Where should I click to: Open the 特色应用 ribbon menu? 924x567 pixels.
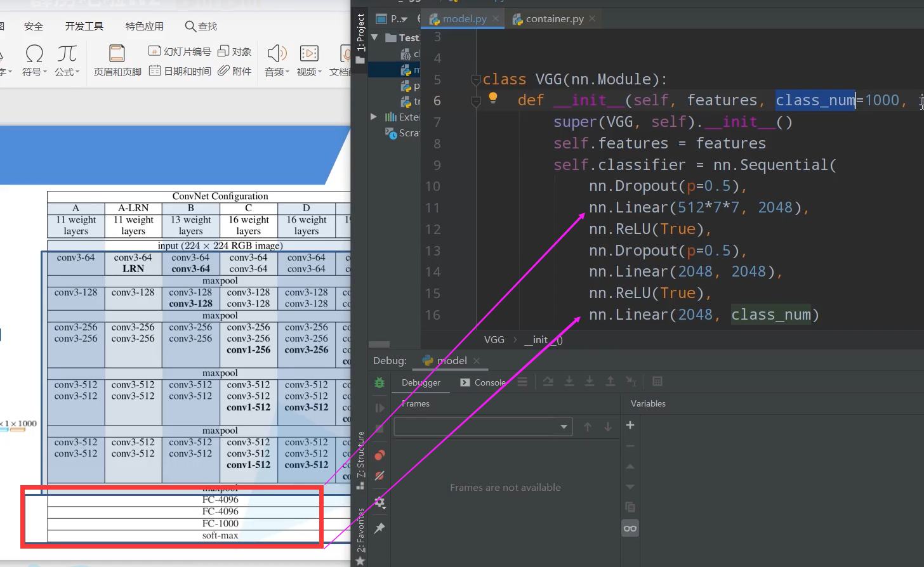pos(144,26)
